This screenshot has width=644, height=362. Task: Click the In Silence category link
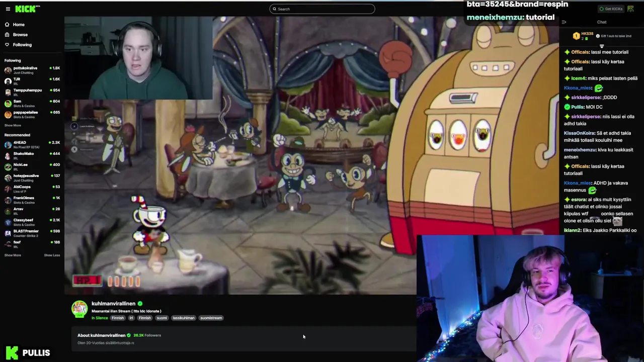tap(100, 318)
